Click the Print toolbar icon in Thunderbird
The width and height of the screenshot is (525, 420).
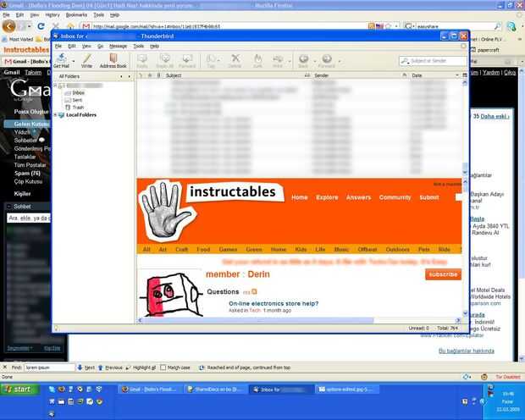click(x=278, y=61)
